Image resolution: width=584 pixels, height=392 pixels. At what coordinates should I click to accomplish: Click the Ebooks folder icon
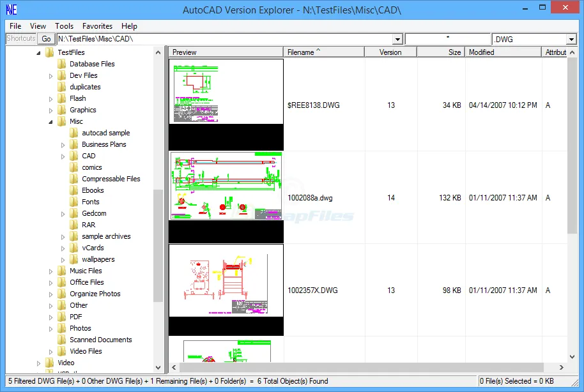[74, 191]
